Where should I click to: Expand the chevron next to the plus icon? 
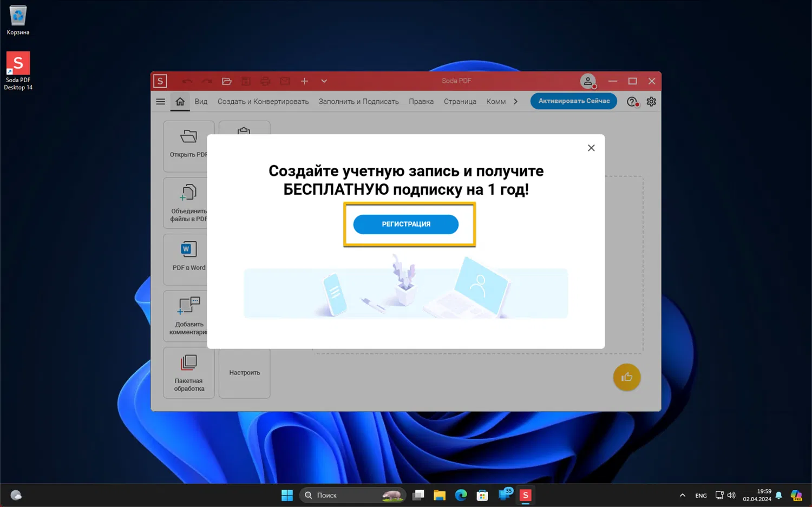click(x=324, y=81)
